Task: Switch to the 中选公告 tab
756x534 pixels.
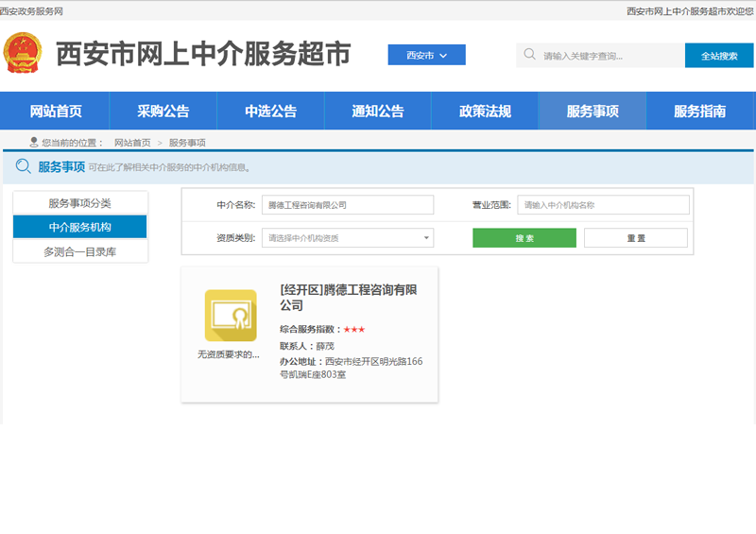Action: pyautogui.click(x=271, y=112)
